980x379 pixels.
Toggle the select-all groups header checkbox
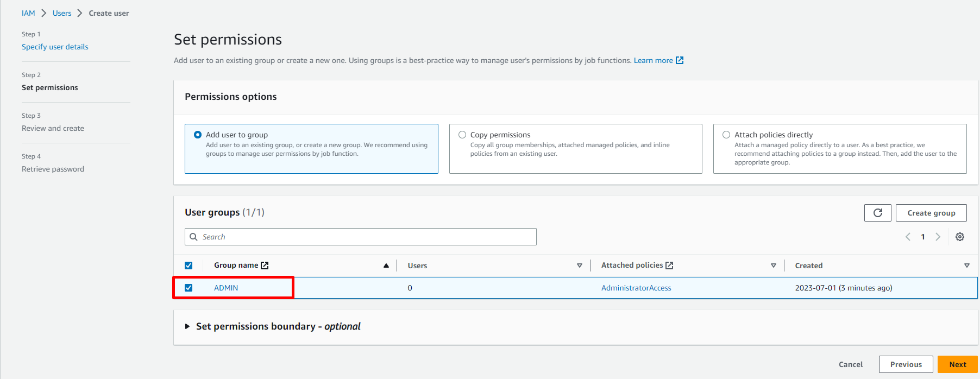[x=189, y=266]
